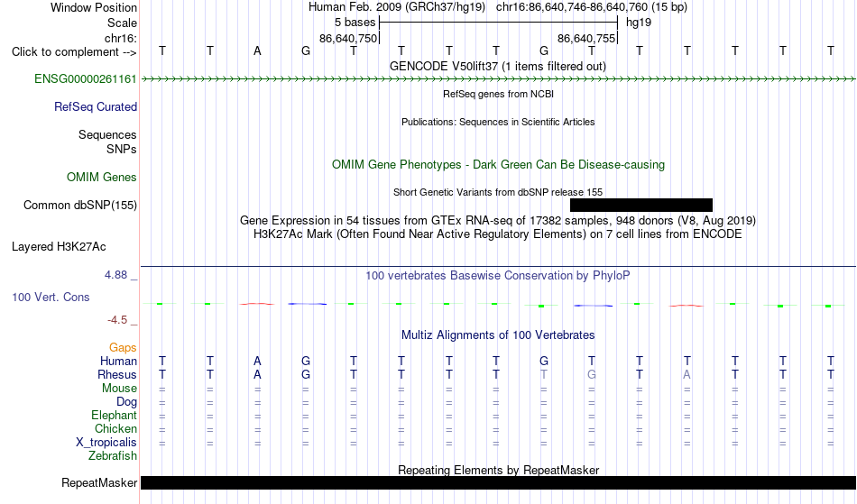Click the 'Click to complement -->' label
This screenshot has height=504, width=857.
74,52
